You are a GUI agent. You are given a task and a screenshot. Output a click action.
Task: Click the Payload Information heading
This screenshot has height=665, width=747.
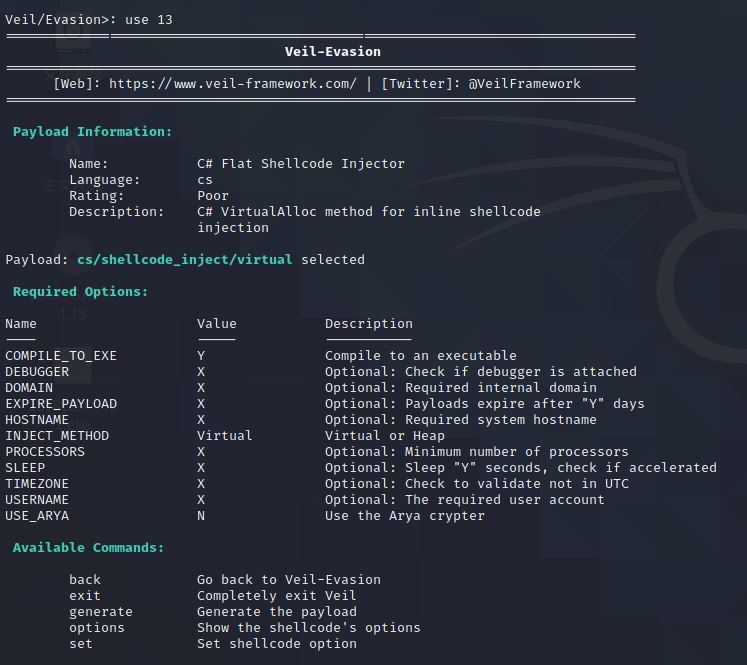click(x=92, y=132)
